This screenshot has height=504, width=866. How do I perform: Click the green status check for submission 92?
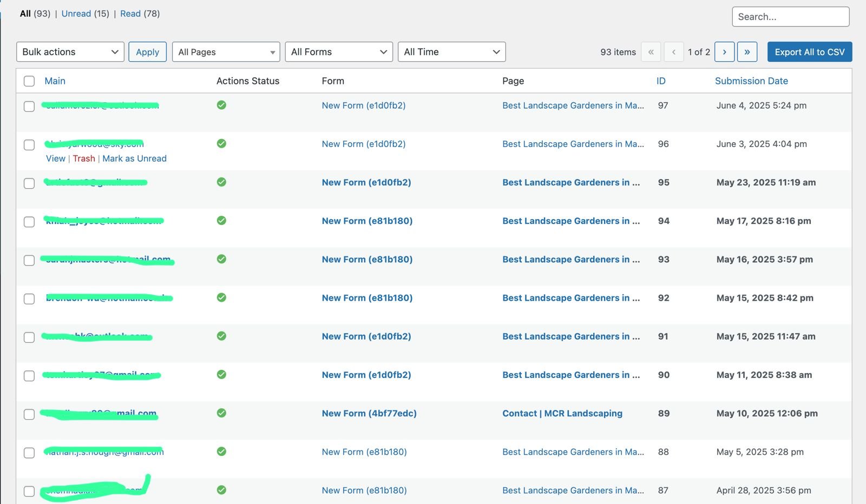point(221,297)
